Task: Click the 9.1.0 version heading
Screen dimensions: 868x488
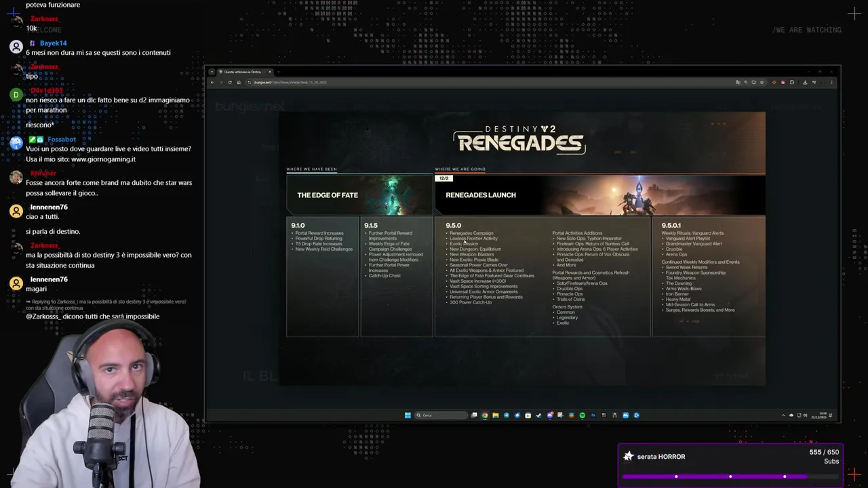Action: tap(298, 225)
